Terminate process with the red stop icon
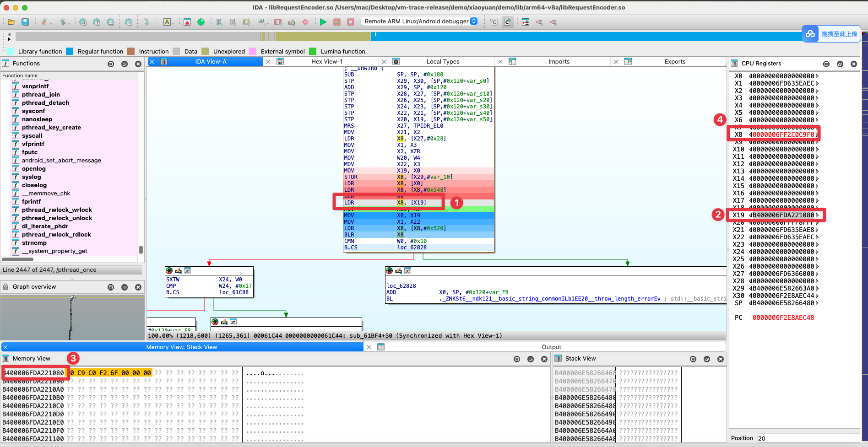868x447 pixels. 351,22
